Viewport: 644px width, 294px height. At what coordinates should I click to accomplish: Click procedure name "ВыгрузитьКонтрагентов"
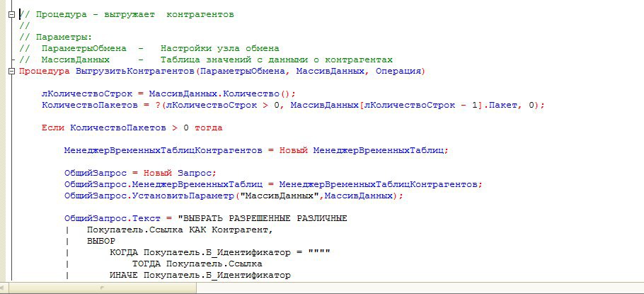pos(135,71)
